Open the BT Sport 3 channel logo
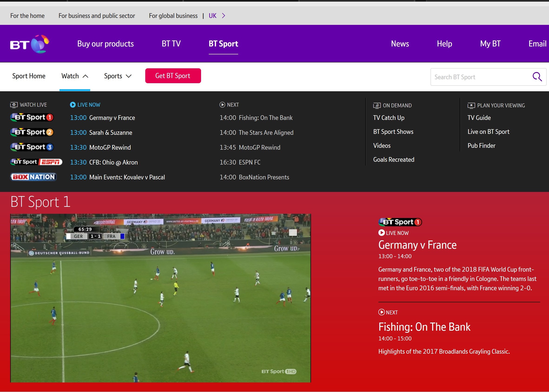549x392 pixels. 32,147
